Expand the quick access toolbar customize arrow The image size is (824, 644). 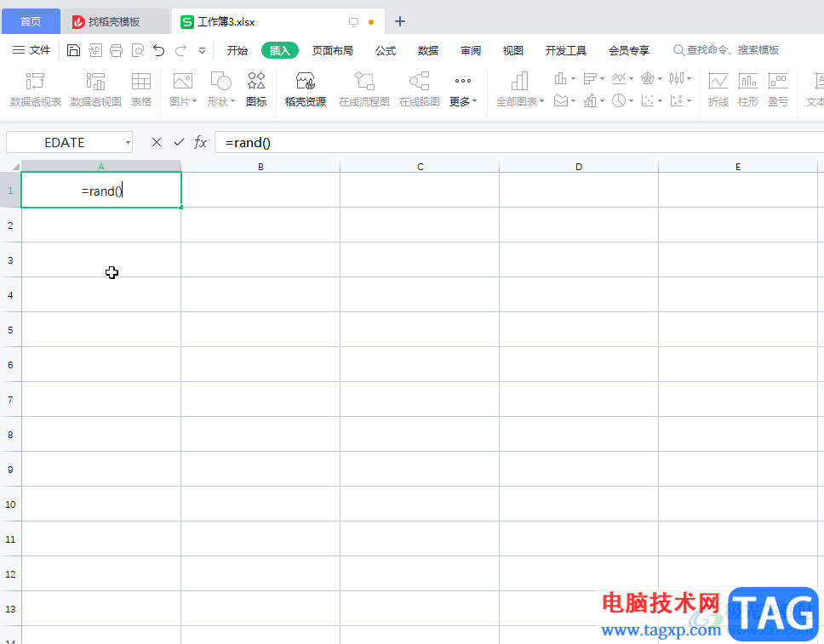(202, 51)
